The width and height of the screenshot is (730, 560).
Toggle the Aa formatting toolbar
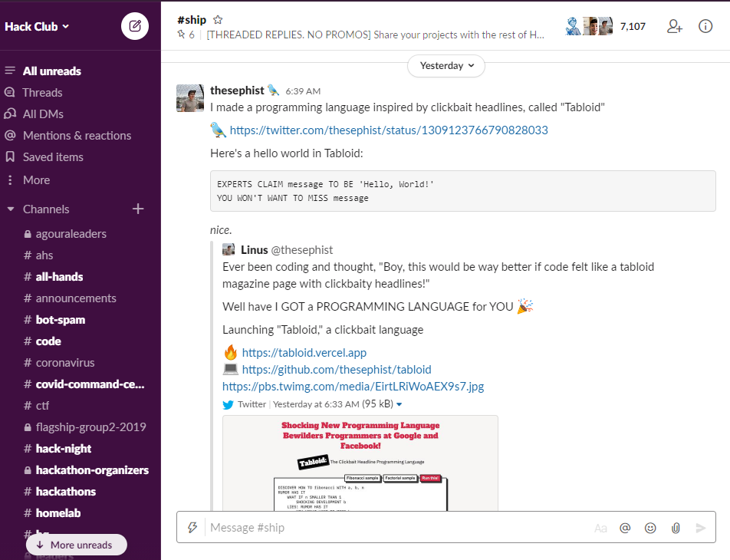tap(600, 528)
